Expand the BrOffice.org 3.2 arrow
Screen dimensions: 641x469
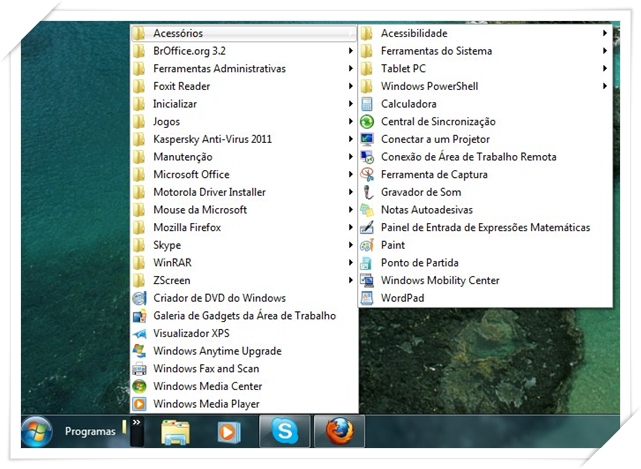pyautogui.click(x=351, y=51)
